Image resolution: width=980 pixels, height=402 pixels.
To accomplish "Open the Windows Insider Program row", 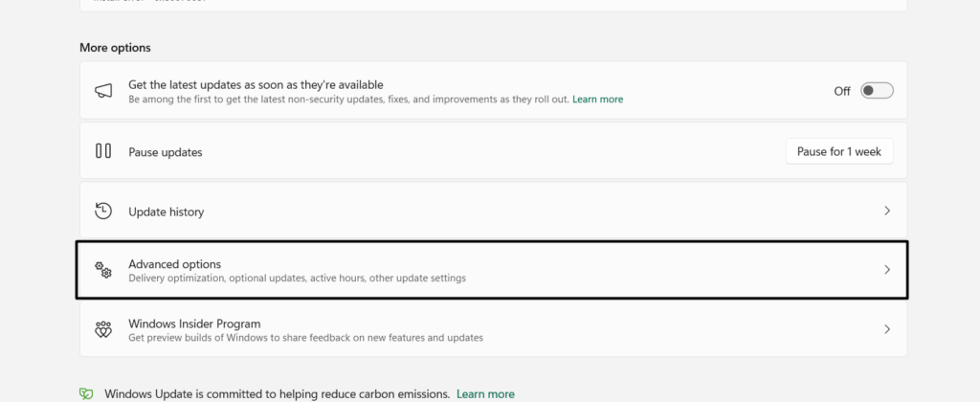I will coord(194,324).
